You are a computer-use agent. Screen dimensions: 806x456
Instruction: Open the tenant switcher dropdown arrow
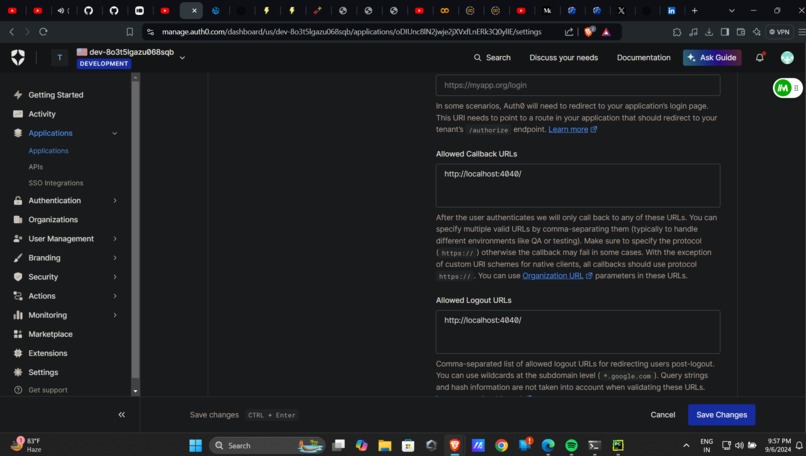tap(182, 58)
